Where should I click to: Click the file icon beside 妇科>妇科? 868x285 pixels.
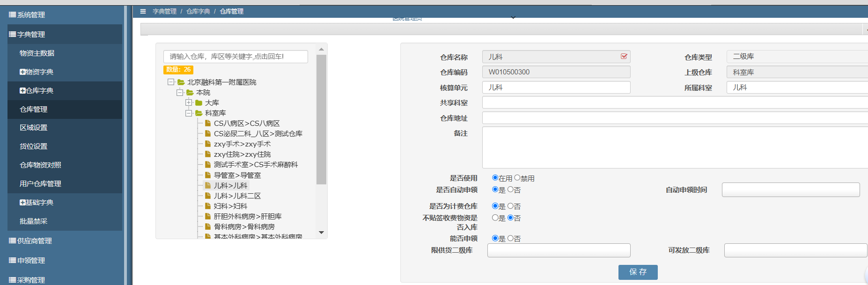[x=207, y=206]
